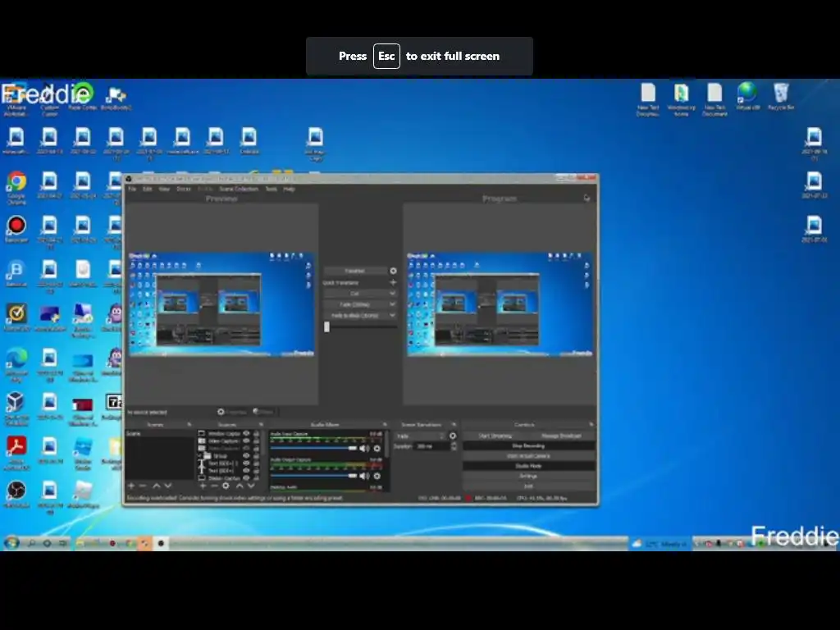Move source down in Sources dock
This screenshot has width=840, height=630.
tap(251, 486)
